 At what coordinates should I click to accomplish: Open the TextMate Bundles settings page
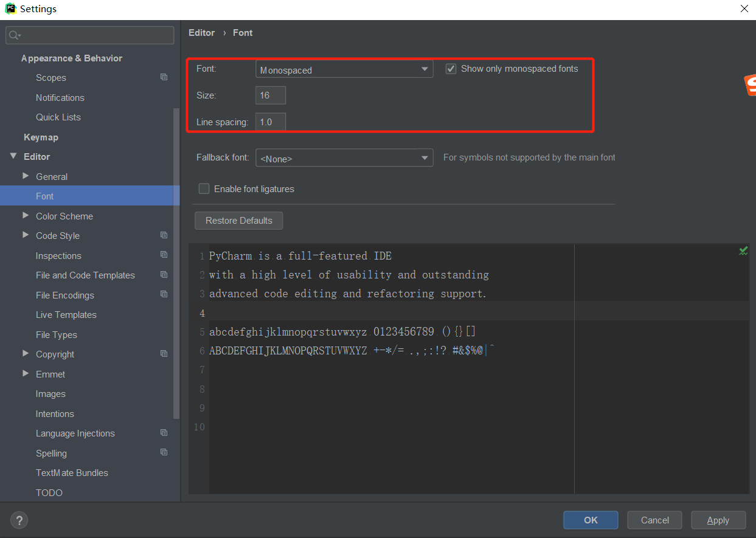click(72, 473)
